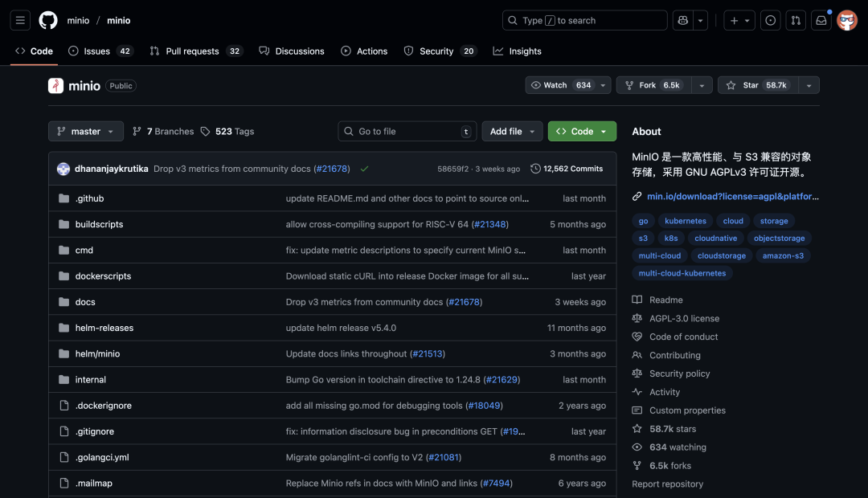Screen dimensions: 868x498
Task: Click the Go to file field
Action: 407,131
